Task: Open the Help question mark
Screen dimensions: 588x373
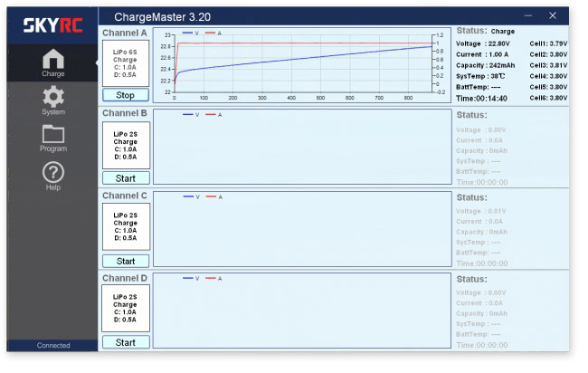Action: tap(53, 176)
